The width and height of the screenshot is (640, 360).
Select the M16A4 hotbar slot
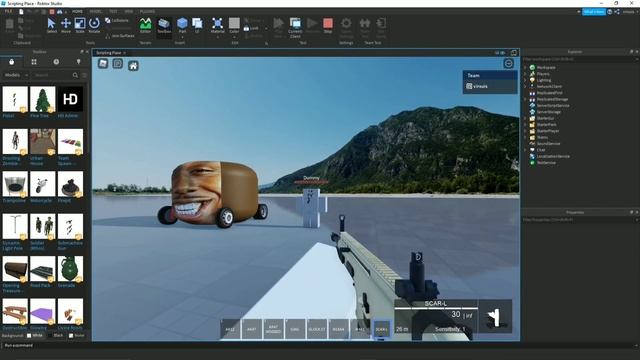tap(338, 329)
